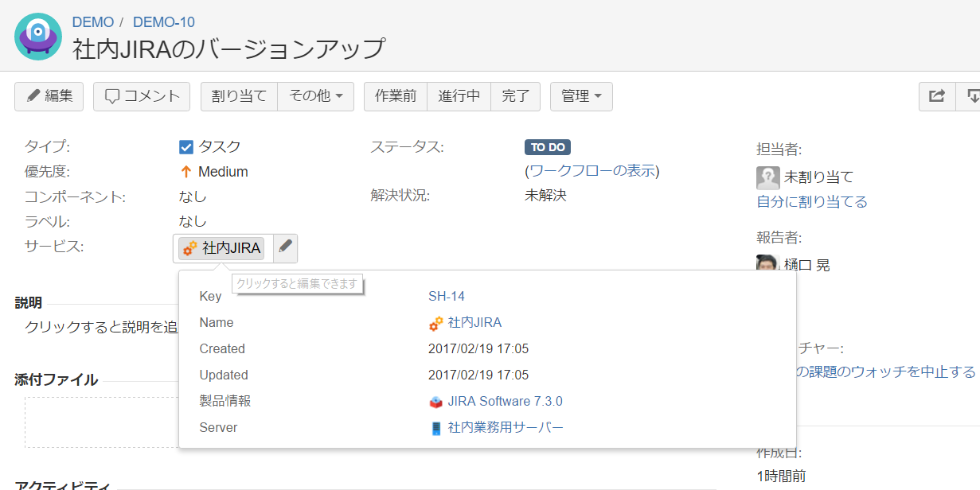Expand the 管理 dropdown
The height and width of the screenshot is (490, 980).
(581, 96)
